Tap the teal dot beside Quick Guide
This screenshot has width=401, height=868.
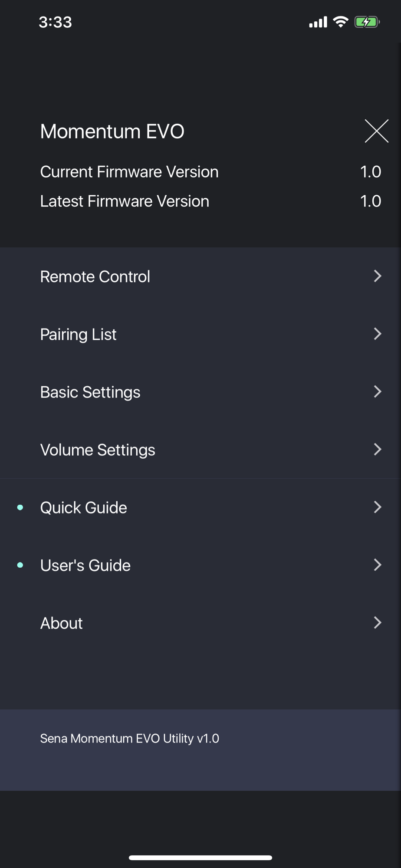pyautogui.click(x=20, y=507)
